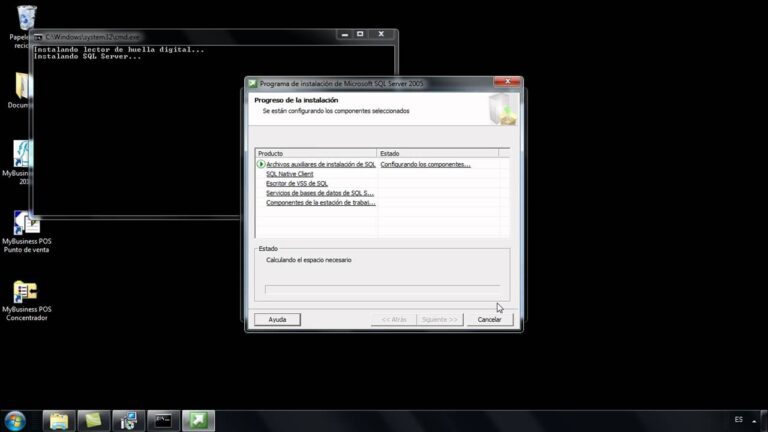Viewport: 768px width, 432px height.
Task: Open the installer setup taskbar icon
Action: (128, 421)
